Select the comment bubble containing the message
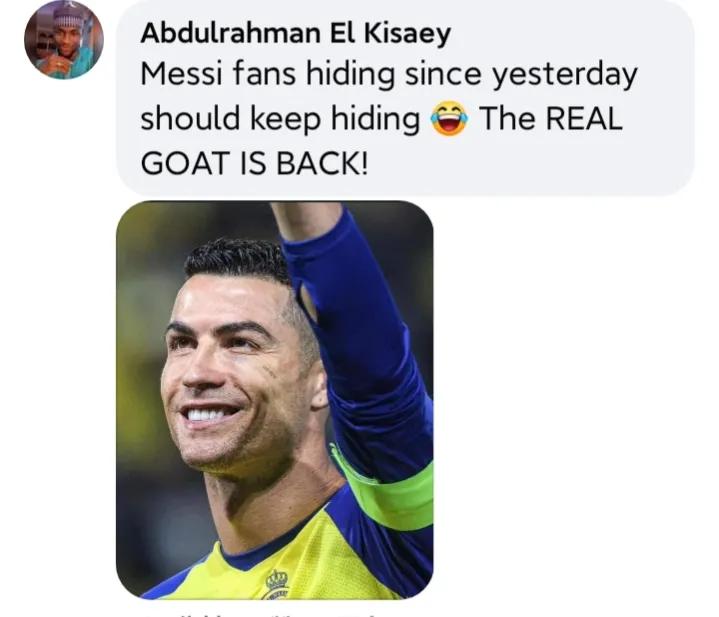The height and width of the screenshot is (617, 719). click(405, 95)
